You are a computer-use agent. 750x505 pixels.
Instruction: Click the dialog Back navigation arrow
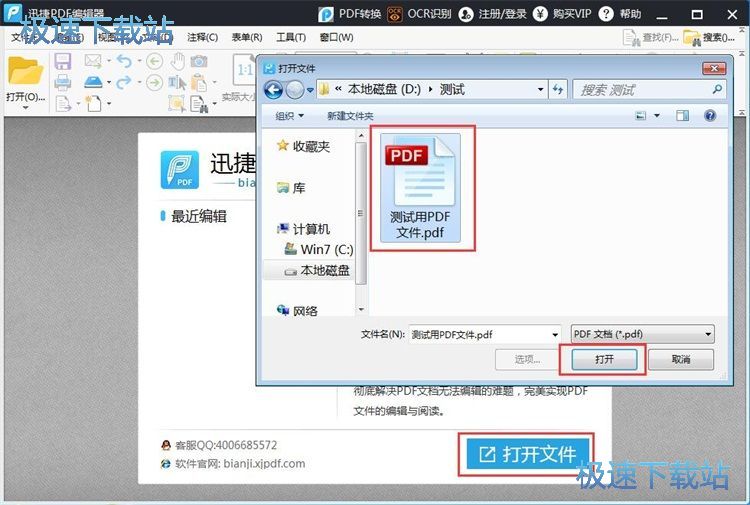click(x=274, y=89)
